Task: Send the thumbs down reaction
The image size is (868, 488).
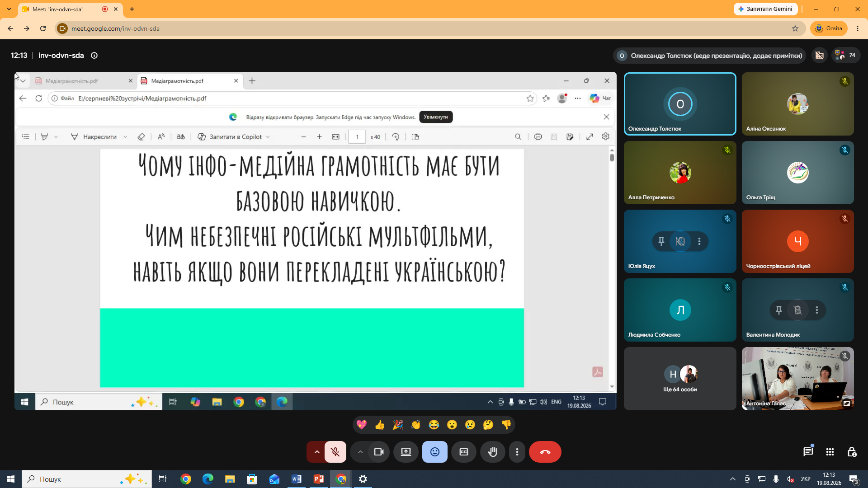Action: (x=506, y=425)
